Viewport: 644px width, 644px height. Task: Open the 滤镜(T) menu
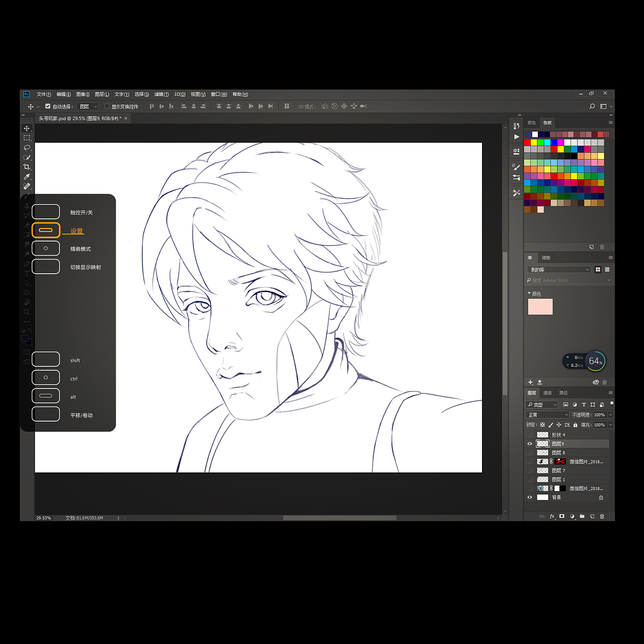[x=162, y=94]
